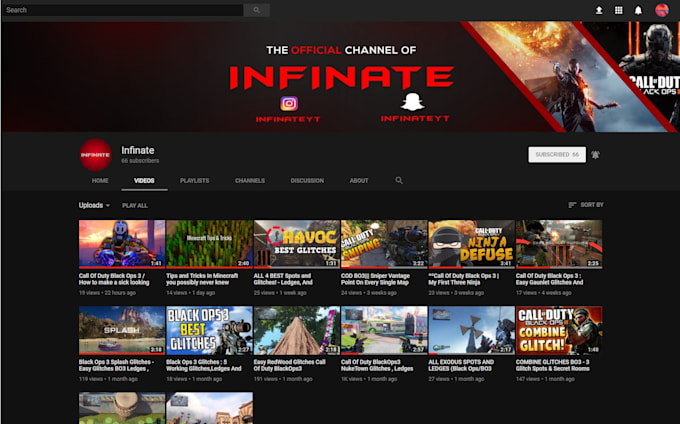680x424 pixels.
Task: Click title 'Black Ops 3 Splash Glitches'
Action: point(116,365)
